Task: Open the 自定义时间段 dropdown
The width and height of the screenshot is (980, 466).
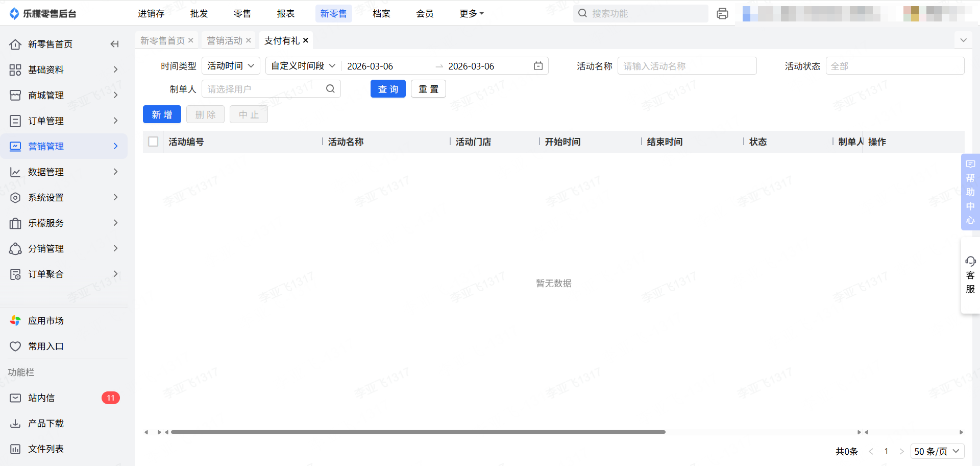Action: pos(303,66)
